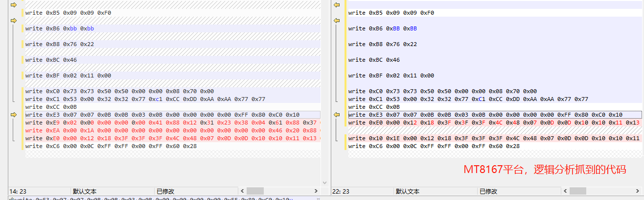The height and width of the screenshot is (200, 644).
Task: Click copy-to-left arrow beside right 0xB6 section
Action: [x=337, y=21]
